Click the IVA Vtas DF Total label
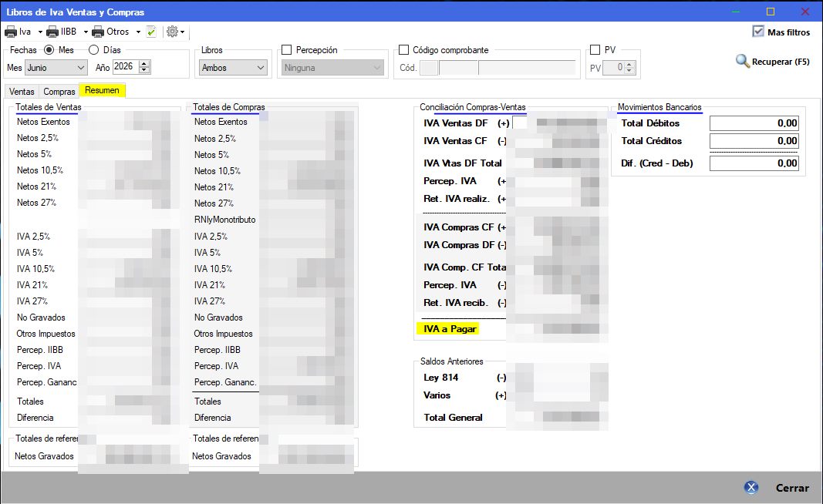 tap(463, 163)
